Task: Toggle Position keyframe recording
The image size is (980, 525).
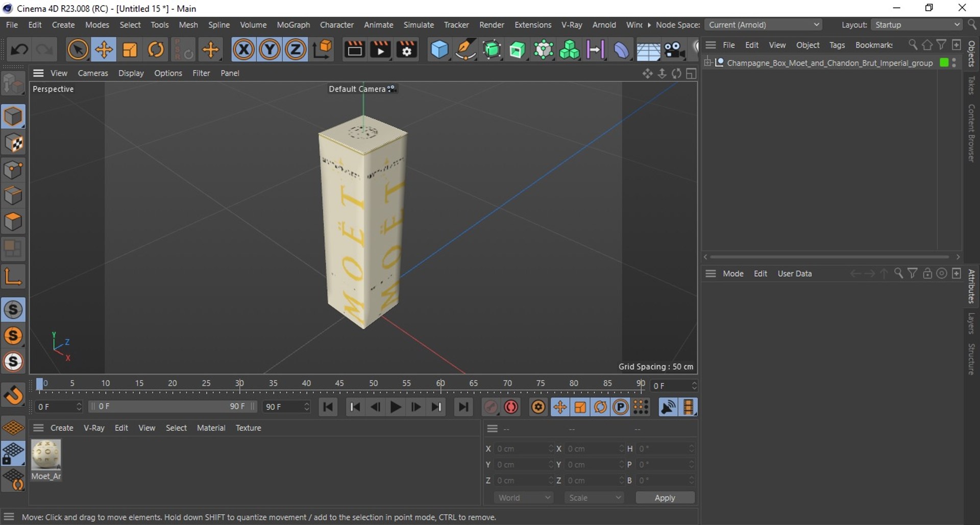Action: [x=560, y=407]
